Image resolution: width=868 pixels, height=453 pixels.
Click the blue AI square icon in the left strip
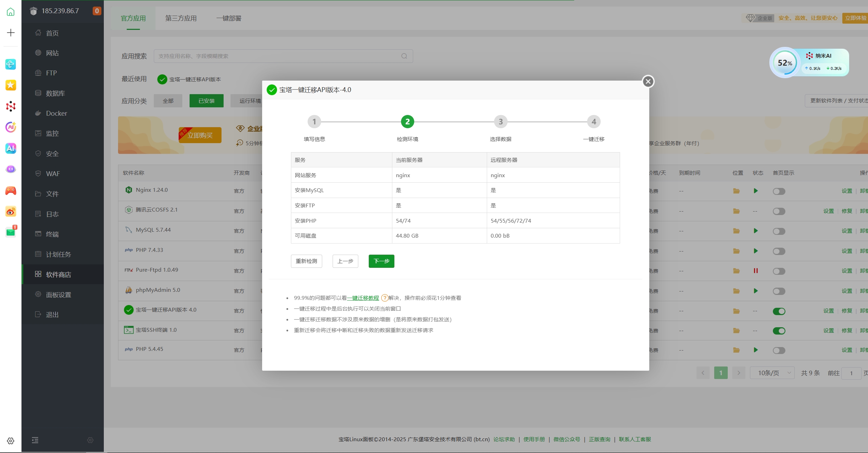click(11, 148)
